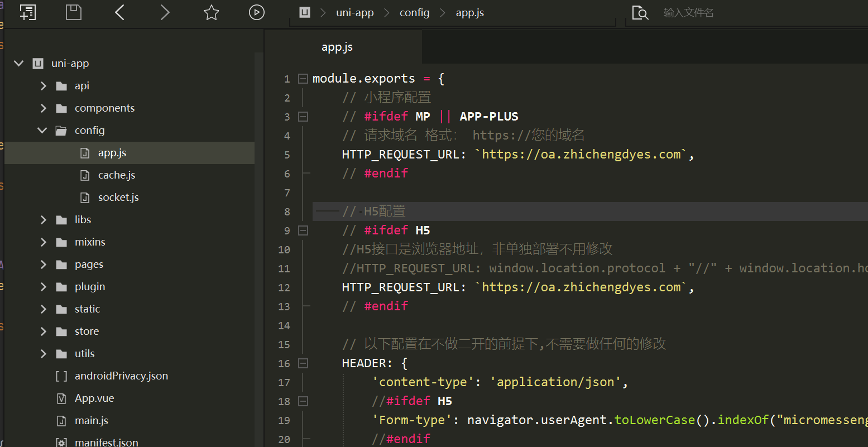Click app.js in breadcrumb path
Viewport: 868px width, 447px height.
[470, 13]
